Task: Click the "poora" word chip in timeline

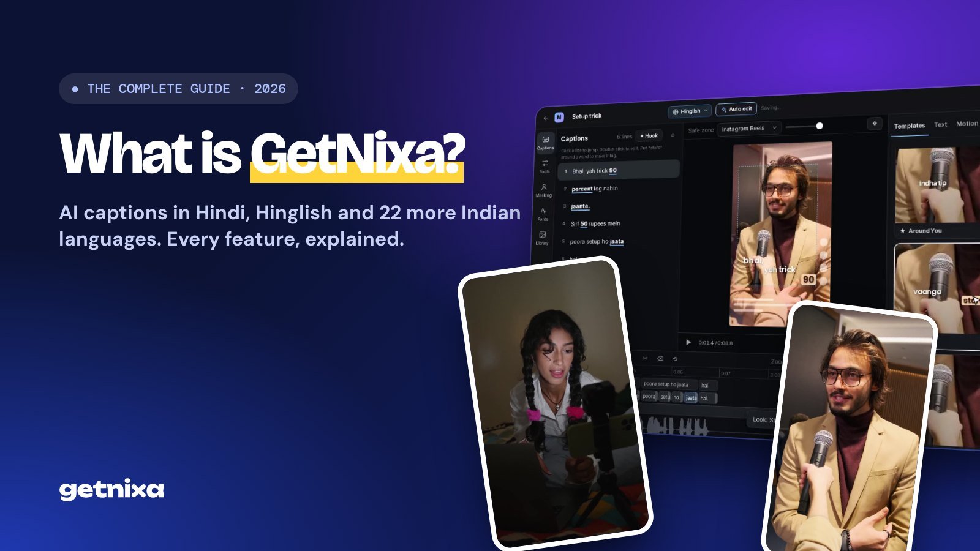Action: [x=649, y=397]
